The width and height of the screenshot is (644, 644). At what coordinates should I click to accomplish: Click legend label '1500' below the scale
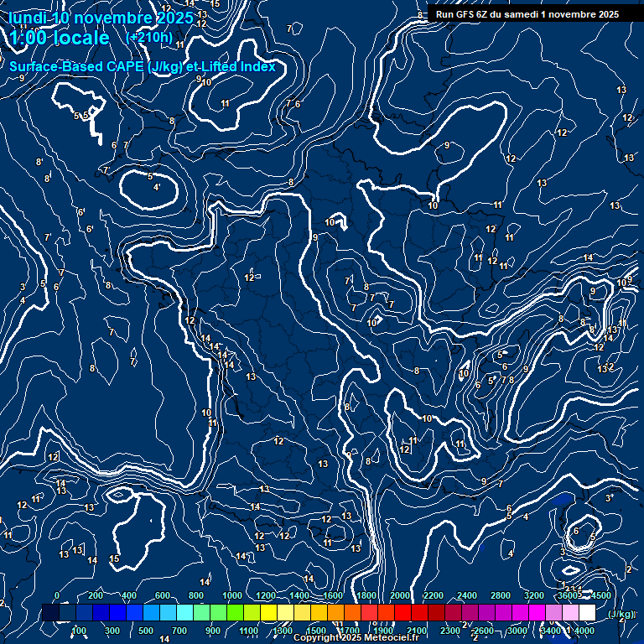[x=316, y=631]
